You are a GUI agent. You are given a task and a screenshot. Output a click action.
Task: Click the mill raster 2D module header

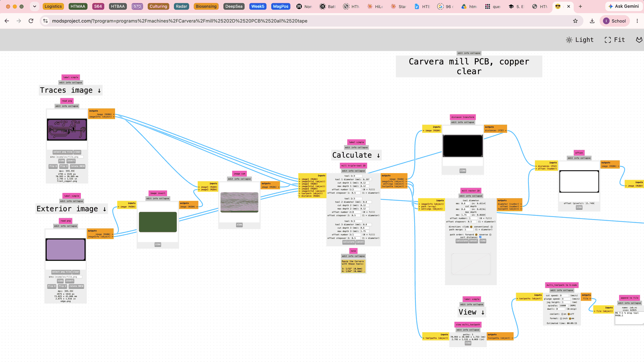[x=471, y=191]
